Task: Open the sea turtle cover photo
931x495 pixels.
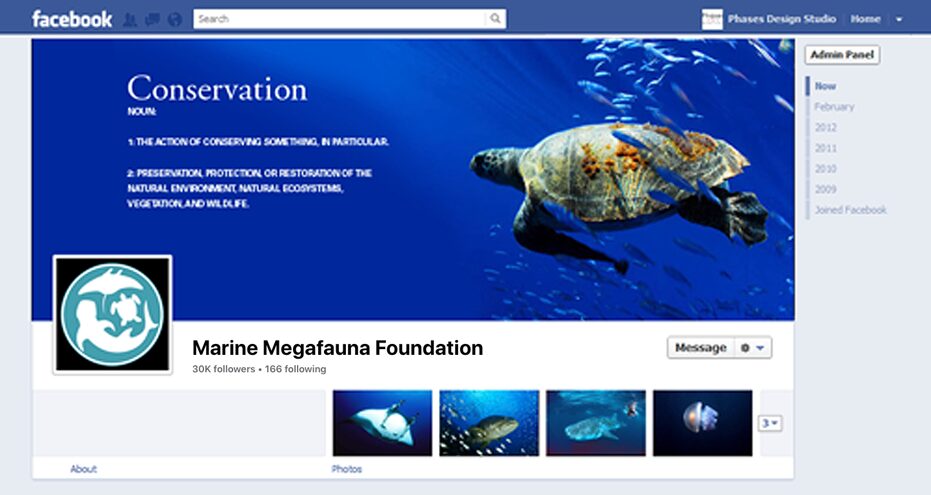Action: pos(413,179)
